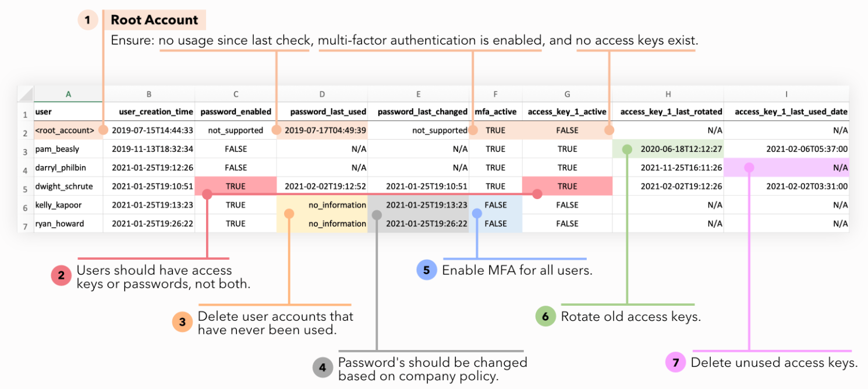Click kelly_kapoor's mfa_active FALSE cell
The height and width of the screenshot is (389, 868).
(x=495, y=205)
